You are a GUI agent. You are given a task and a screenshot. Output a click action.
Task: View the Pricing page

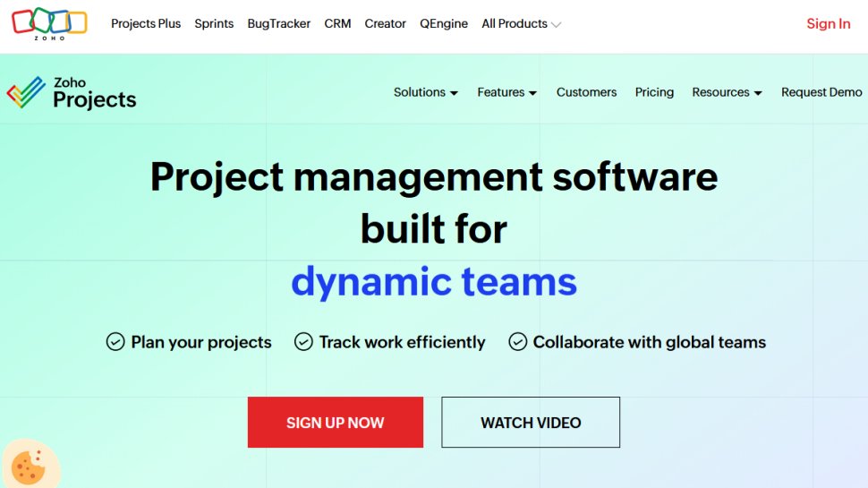[654, 92]
